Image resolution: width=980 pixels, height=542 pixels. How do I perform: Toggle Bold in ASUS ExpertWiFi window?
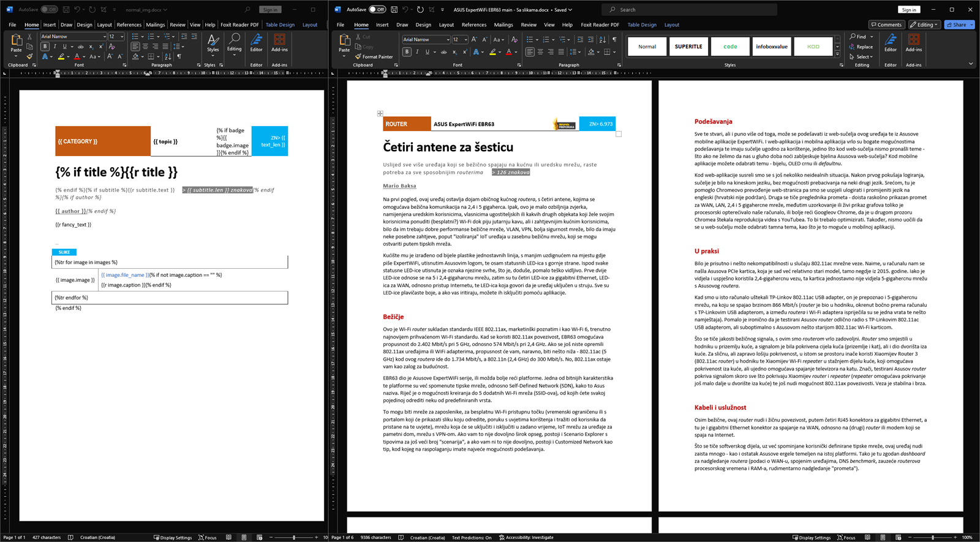(407, 52)
